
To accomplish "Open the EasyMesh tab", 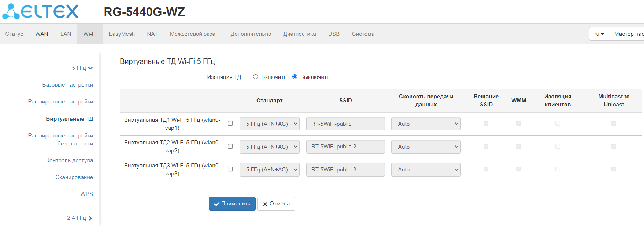I will [122, 34].
